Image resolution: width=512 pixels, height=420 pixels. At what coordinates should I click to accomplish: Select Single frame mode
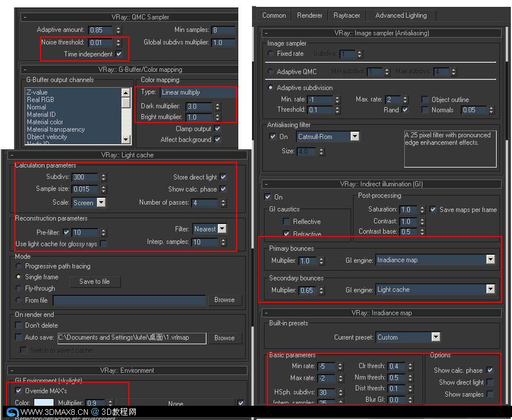point(19,277)
